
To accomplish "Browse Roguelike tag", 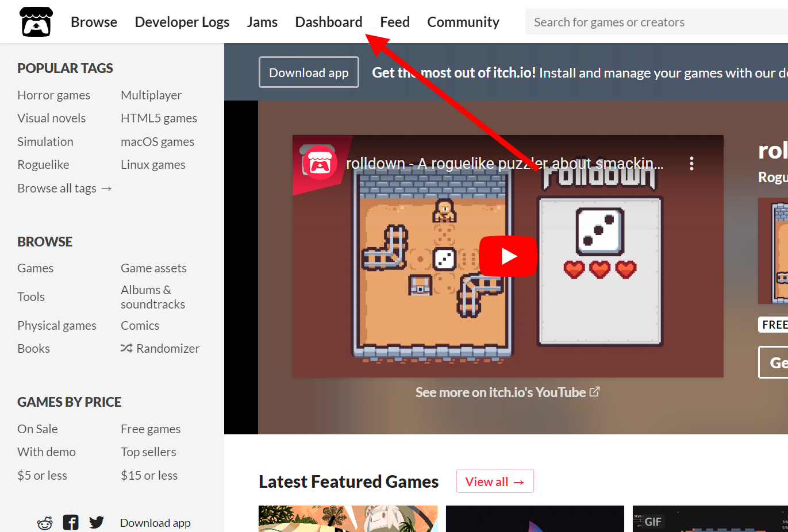I will [x=43, y=165].
